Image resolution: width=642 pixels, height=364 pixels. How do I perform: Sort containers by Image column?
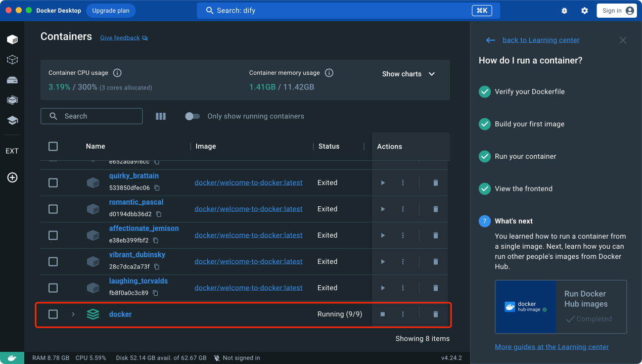(x=206, y=146)
